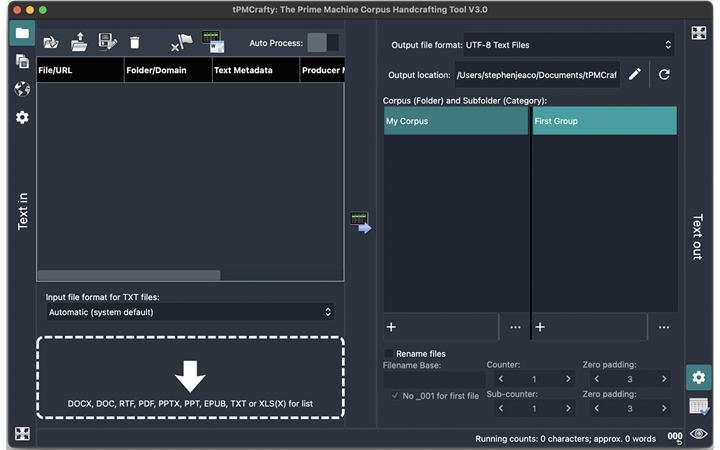Screen dimensions: 720x450
Task: Click the file list horizontal scrollbar
Action: tap(129, 275)
